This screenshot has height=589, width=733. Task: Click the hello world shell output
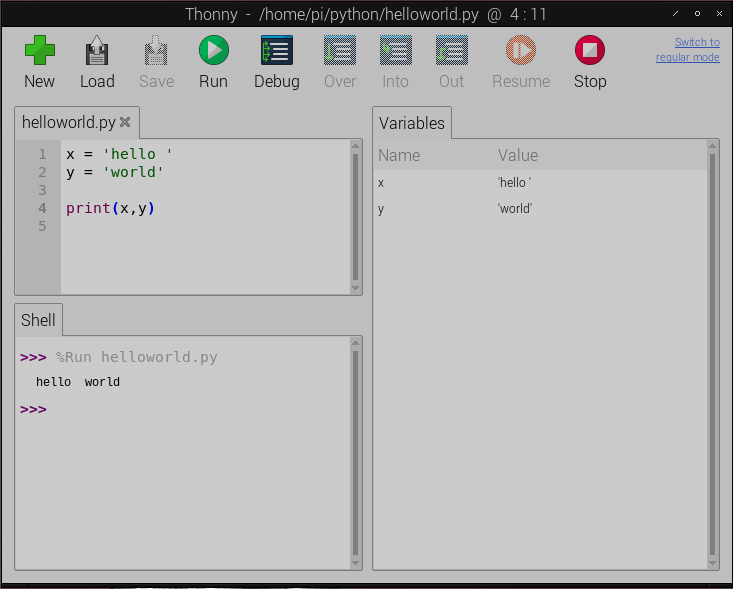click(x=78, y=382)
